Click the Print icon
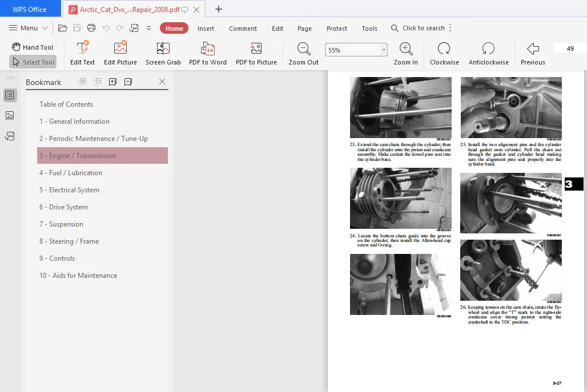The image size is (587, 392). point(91,28)
